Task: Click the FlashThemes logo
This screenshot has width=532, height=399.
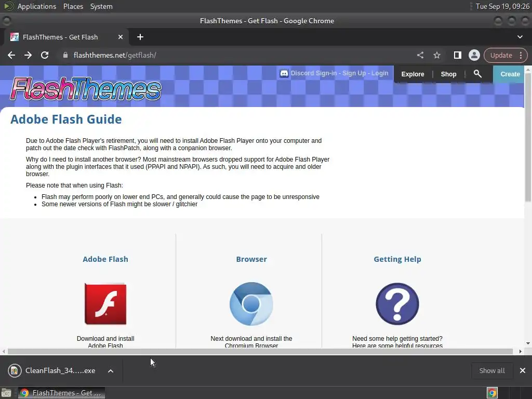Action: [86, 89]
